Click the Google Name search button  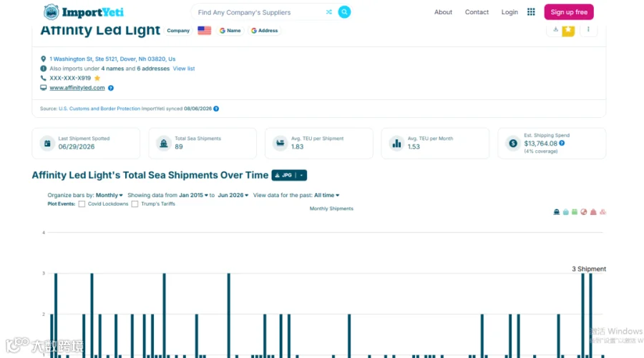click(230, 30)
